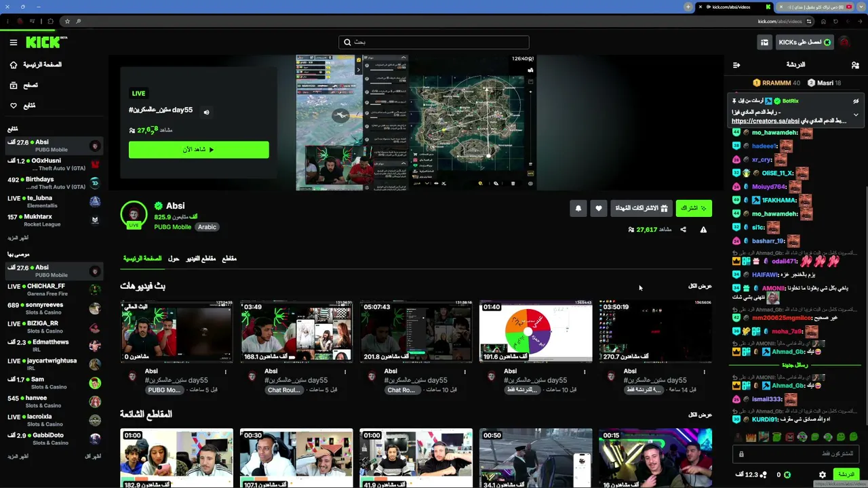868x488 pixels.
Task: Open the KICKs balance icon below chat
Action: coord(787,475)
